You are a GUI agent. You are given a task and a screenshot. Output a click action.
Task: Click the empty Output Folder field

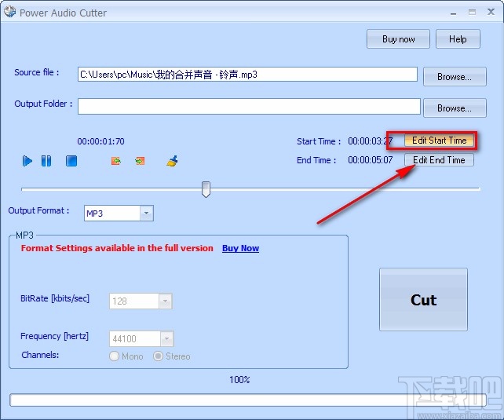[x=249, y=106]
